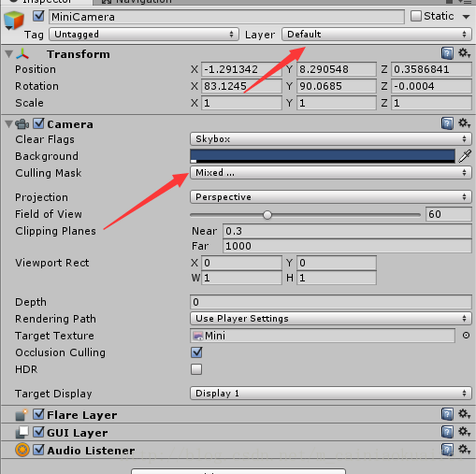Click the Camera Background color swatch
Image resolution: width=476 pixels, height=474 pixels.
[323, 156]
